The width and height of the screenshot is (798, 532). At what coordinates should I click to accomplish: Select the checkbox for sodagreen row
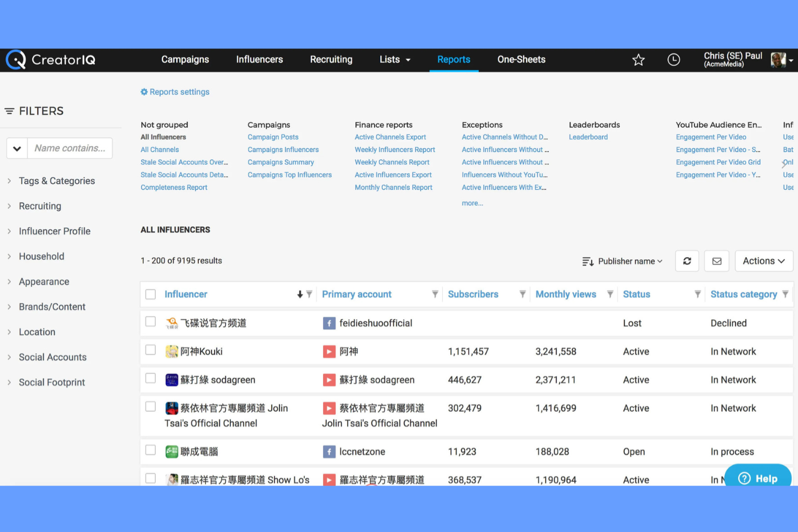pos(150,378)
